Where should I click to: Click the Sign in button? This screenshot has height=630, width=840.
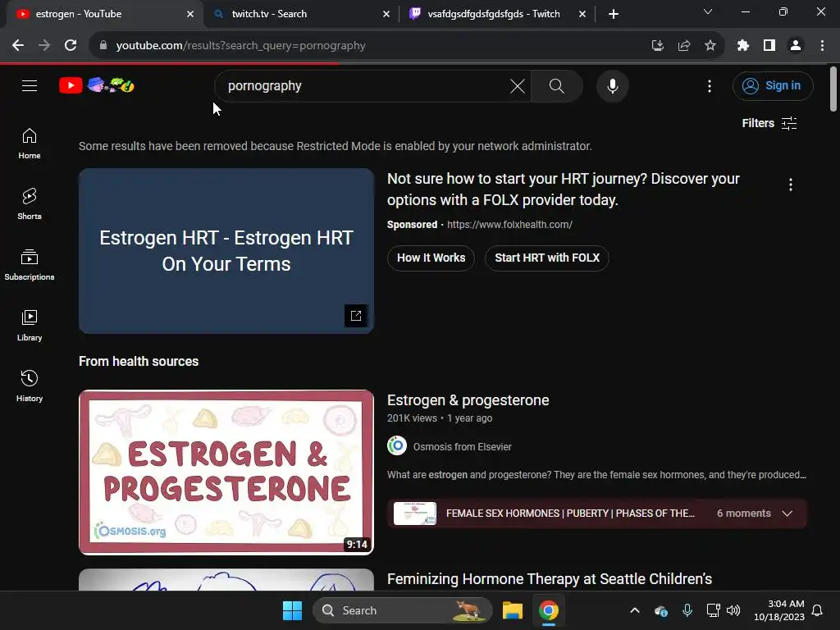pyautogui.click(x=773, y=85)
